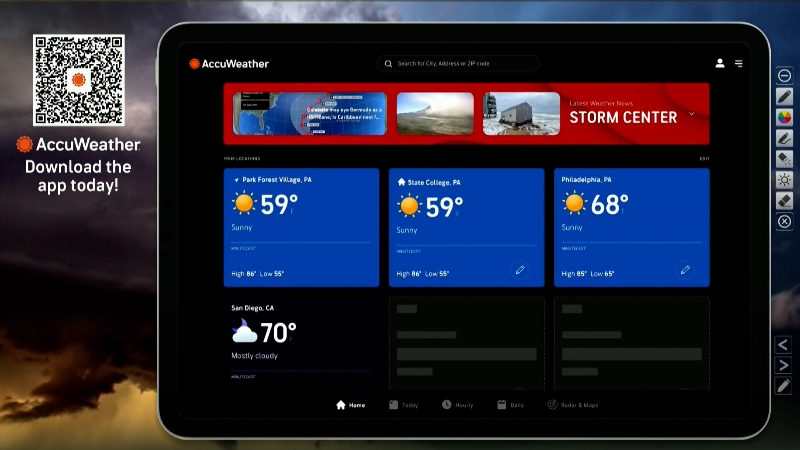Edit the State College location pencil

pos(520,270)
